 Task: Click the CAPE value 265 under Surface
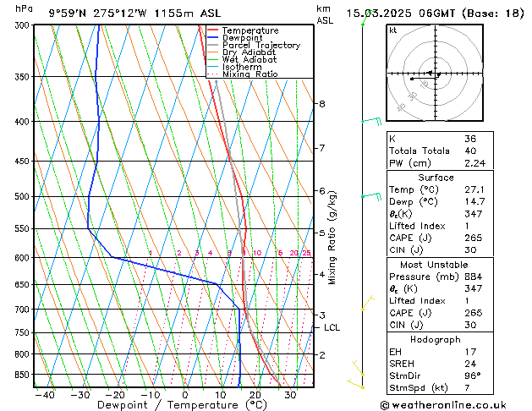point(474,238)
